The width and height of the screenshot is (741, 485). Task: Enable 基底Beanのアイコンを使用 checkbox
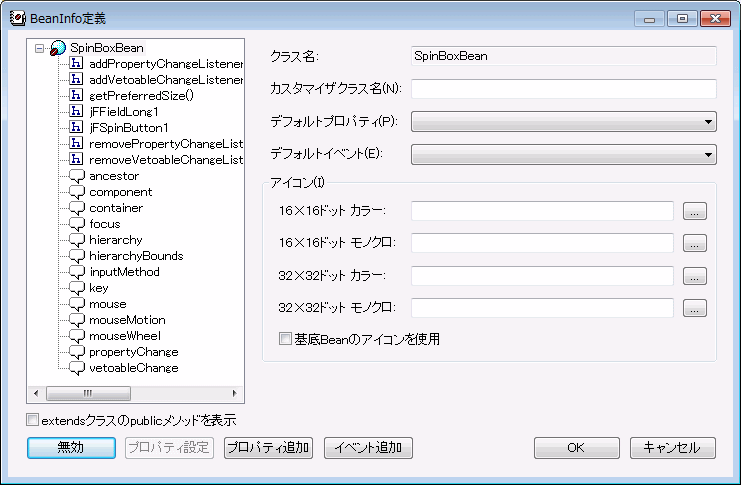[285, 339]
